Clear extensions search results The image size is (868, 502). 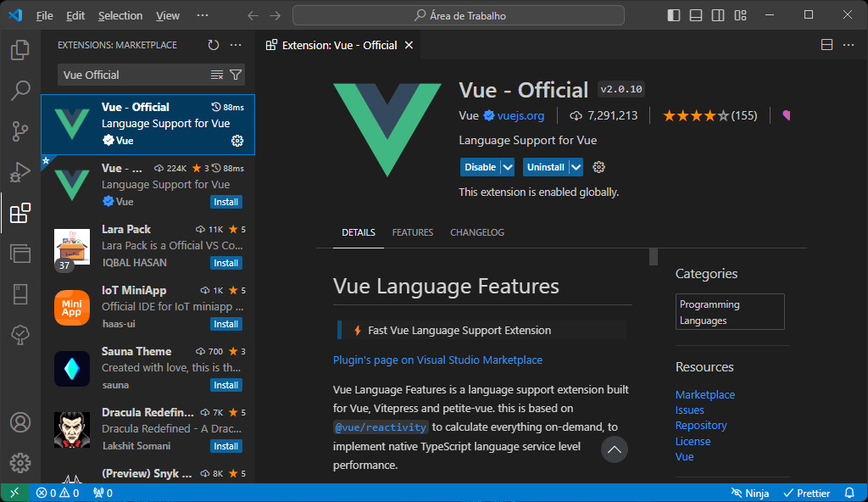(x=216, y=75)
